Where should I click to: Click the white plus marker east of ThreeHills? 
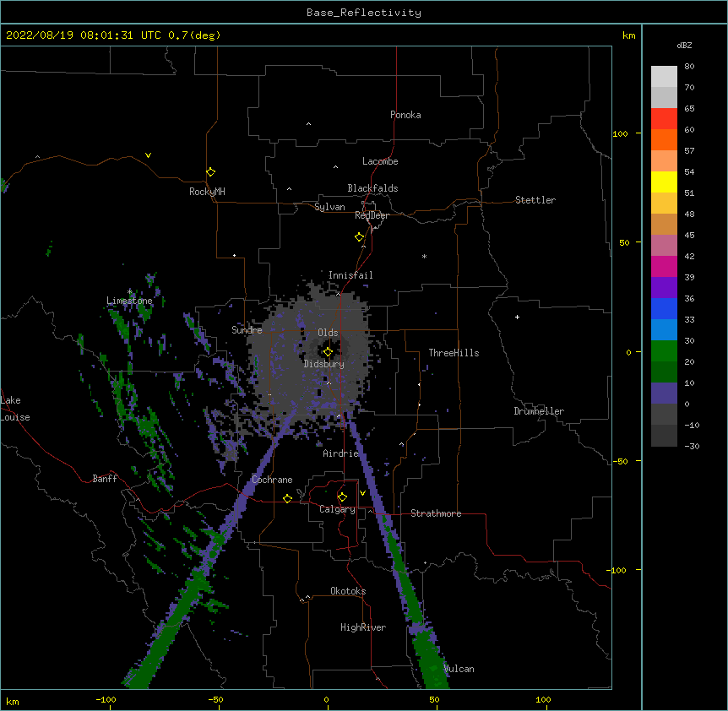tap(517, 317)
